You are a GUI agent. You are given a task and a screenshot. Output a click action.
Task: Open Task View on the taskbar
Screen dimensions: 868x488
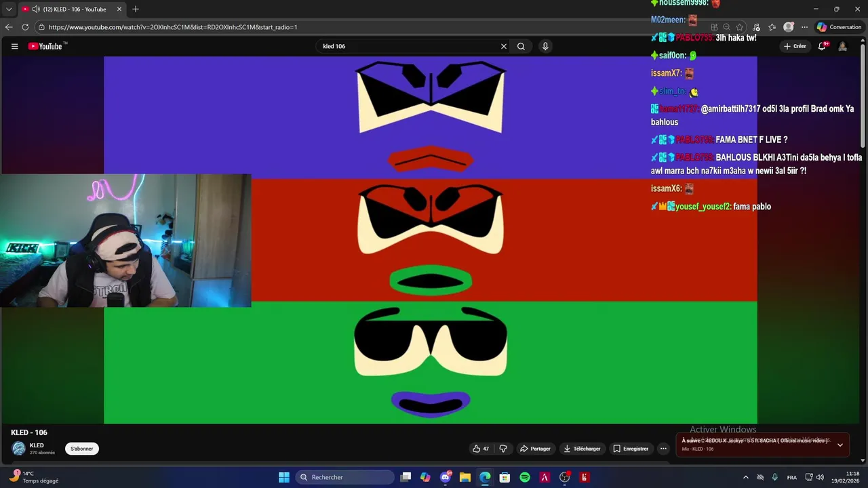pos(406,477)
